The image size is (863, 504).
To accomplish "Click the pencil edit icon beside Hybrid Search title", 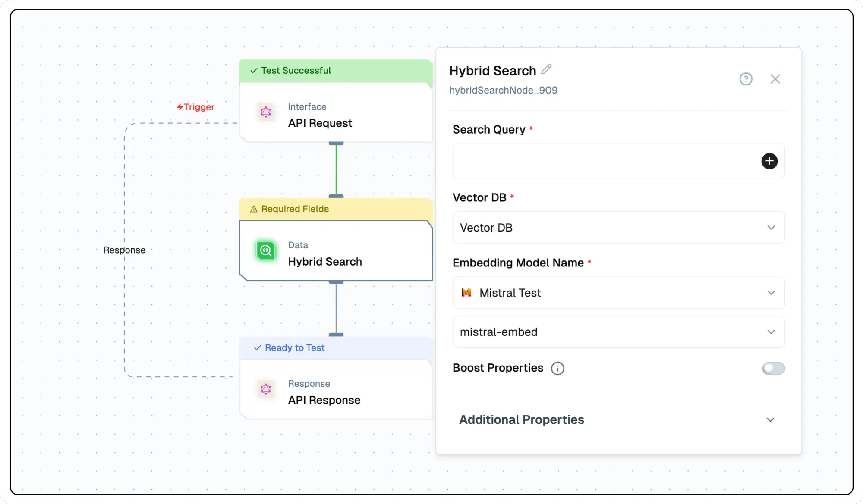I will coord(546,69).
